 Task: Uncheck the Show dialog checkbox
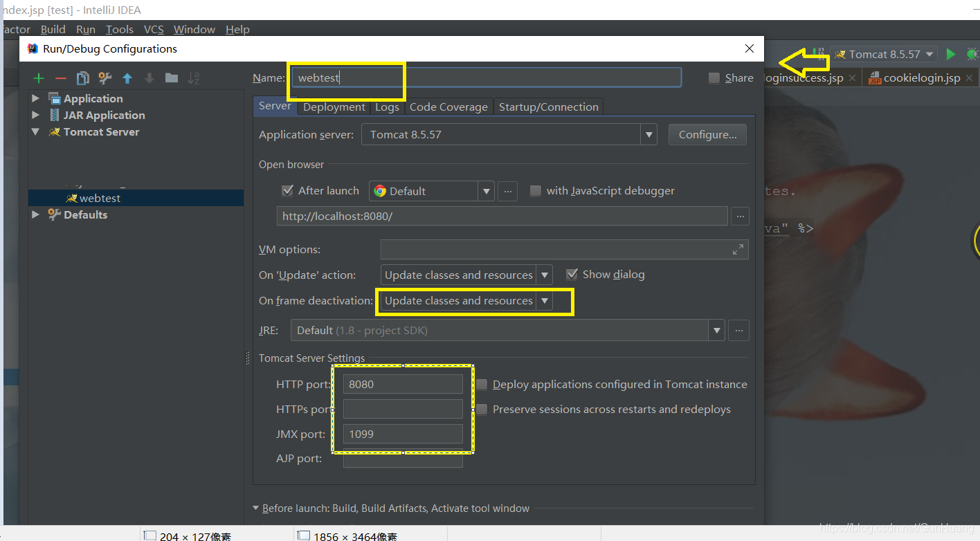[x=572, y=275]
